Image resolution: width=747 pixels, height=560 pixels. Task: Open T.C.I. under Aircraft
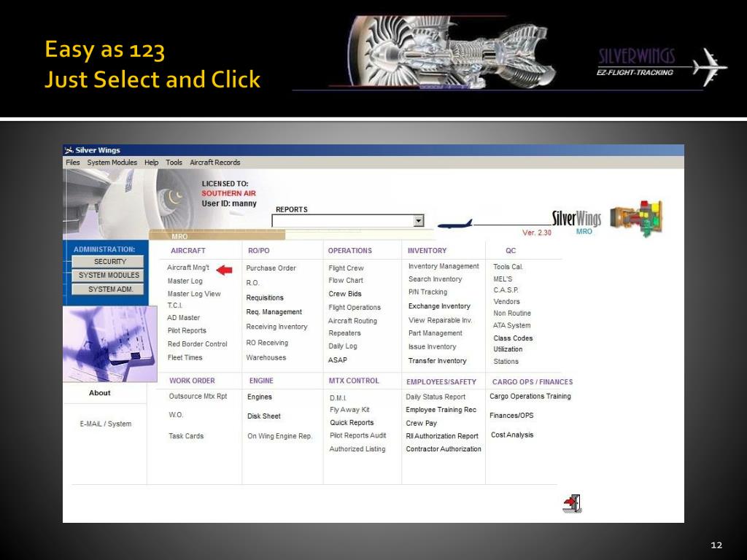click(175, 306)
